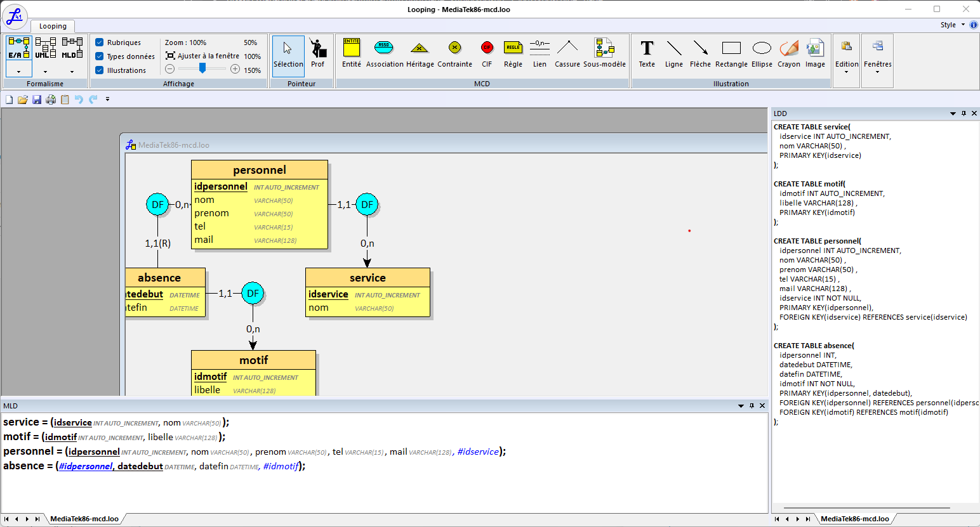Toggle the Illustrations checkbox
Viewport: 980px width, 527px height.
point(100,70)
